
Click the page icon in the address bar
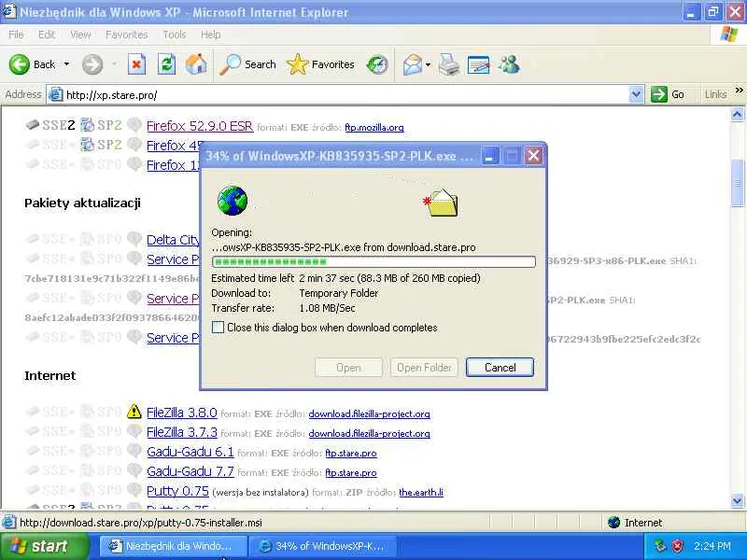(56, 95)
